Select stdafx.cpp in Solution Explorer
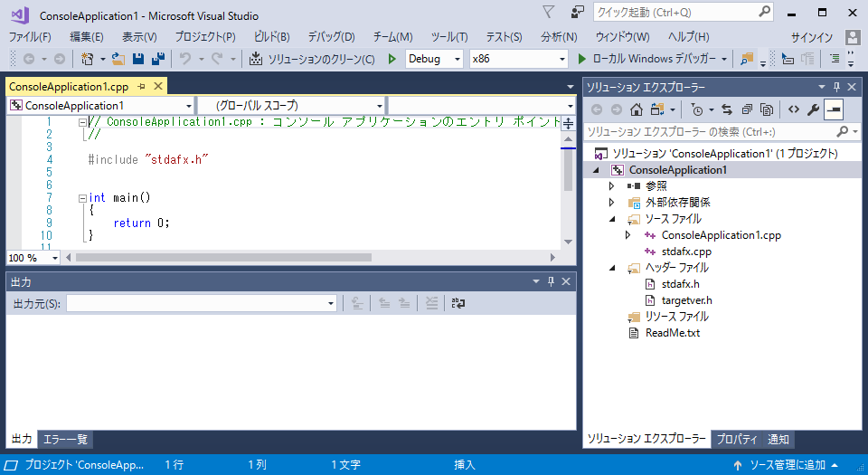The width and height of the screenshot is (868, 475). (686, 252)
